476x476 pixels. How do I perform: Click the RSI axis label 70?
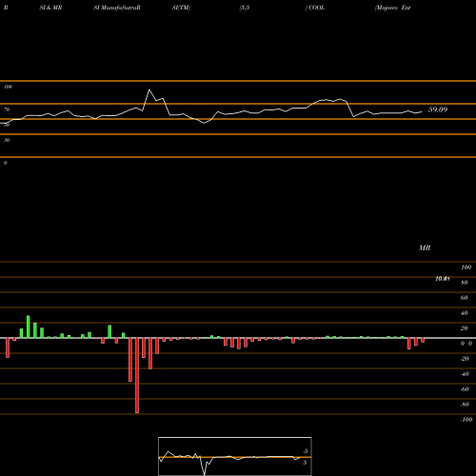pos(7,109)
